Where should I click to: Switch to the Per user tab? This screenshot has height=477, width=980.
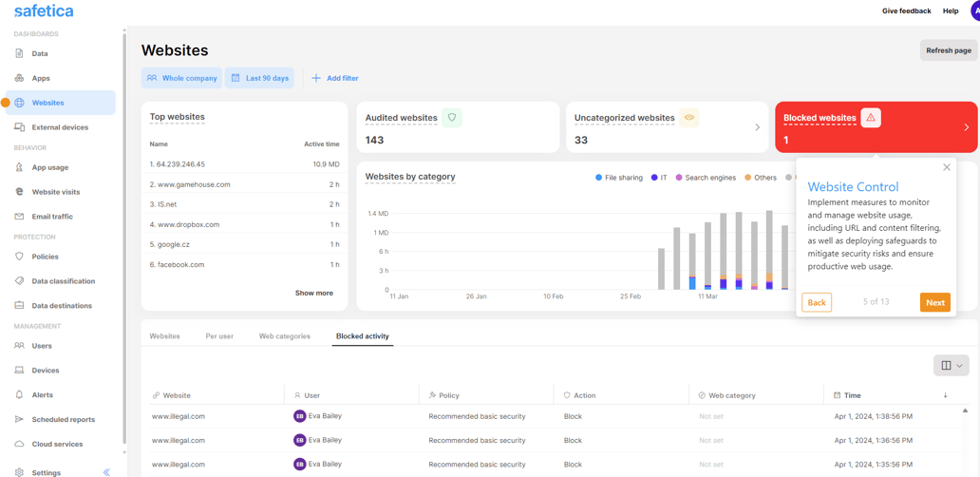[x=219, y=336]
